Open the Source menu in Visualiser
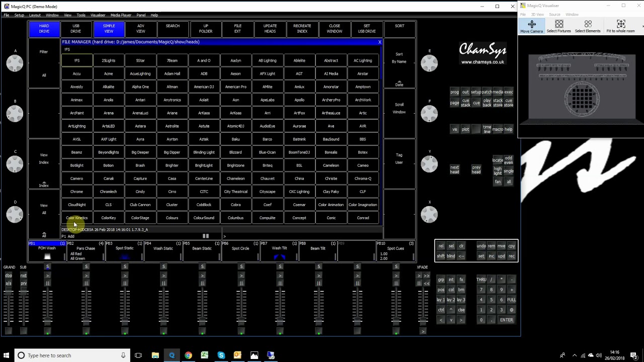 (554, 15)
